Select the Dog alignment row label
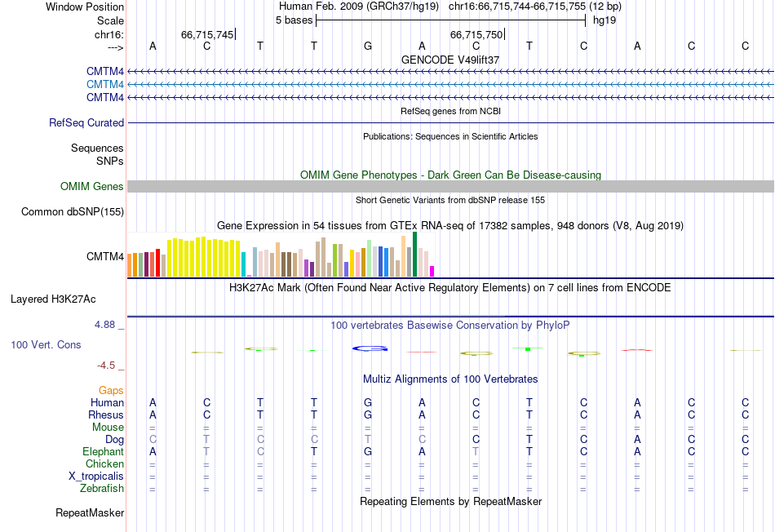This screenshot has height=532, width=775. click(114, 440)
